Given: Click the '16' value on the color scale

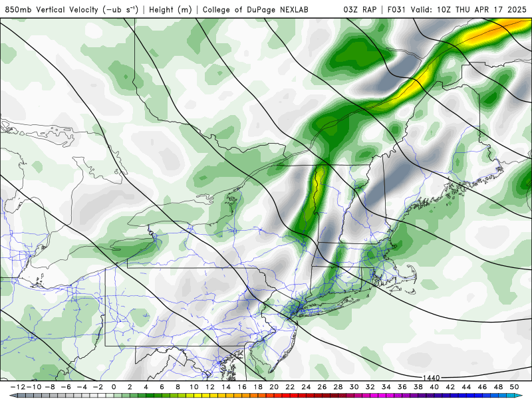Looking at the screenshot, I should tap(242, 387).
